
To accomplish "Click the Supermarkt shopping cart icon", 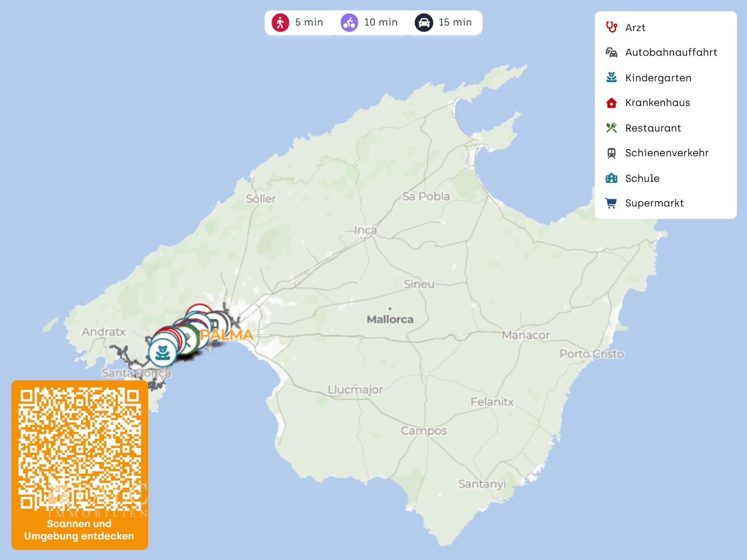I will coord(611,203).
